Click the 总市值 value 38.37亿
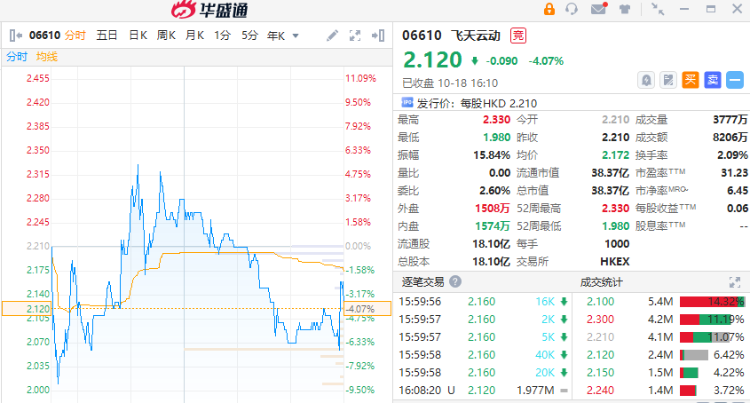The image size is (750, 403). [x=610, y=190]
